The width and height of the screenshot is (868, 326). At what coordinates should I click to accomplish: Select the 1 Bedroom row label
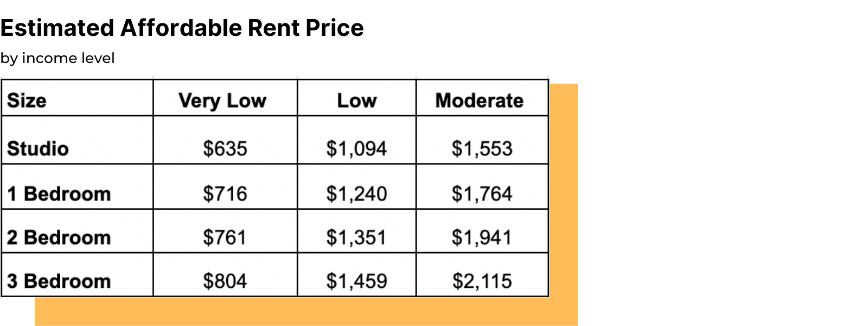[x=59, y=194]
